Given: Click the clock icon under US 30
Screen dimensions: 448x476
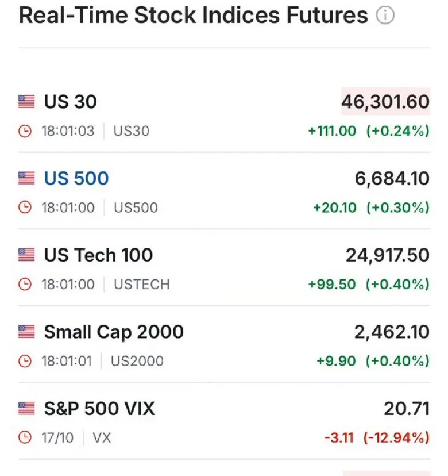Looking at the screenshot, I should click(x=25, y=131).
